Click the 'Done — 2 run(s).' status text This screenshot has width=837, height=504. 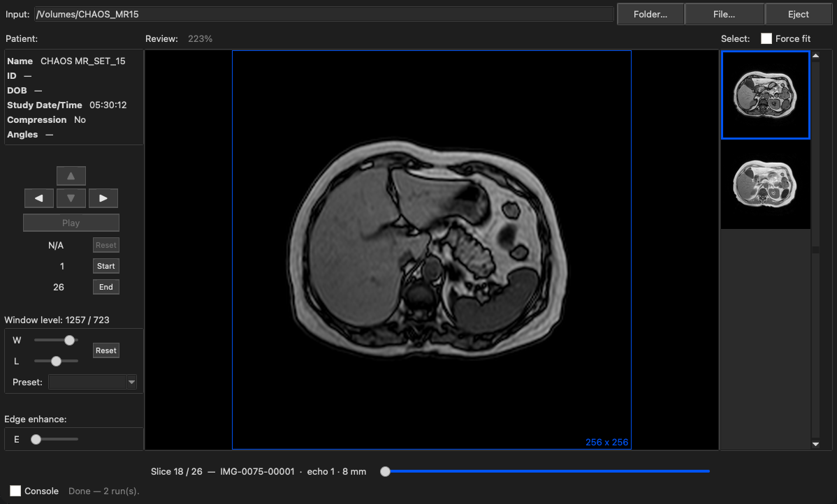pos(103,491)
